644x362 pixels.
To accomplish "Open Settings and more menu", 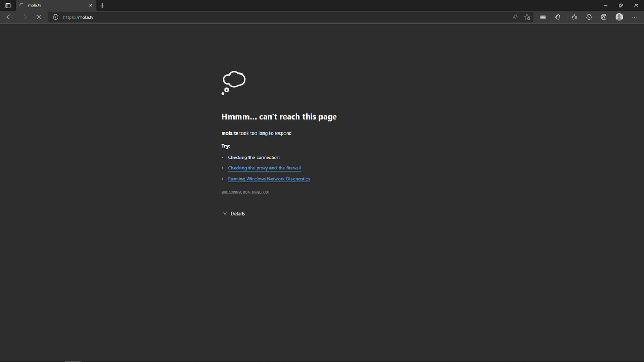I will [634, 17].
